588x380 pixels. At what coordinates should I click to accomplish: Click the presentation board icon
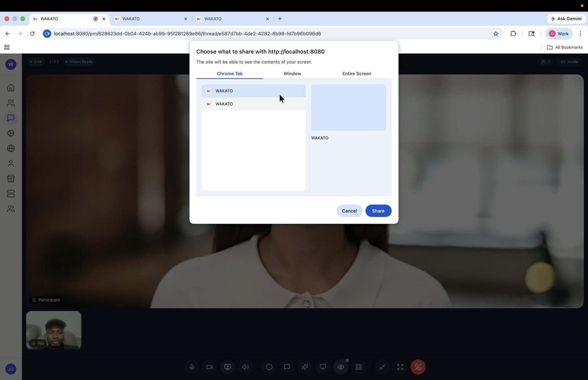323,367
